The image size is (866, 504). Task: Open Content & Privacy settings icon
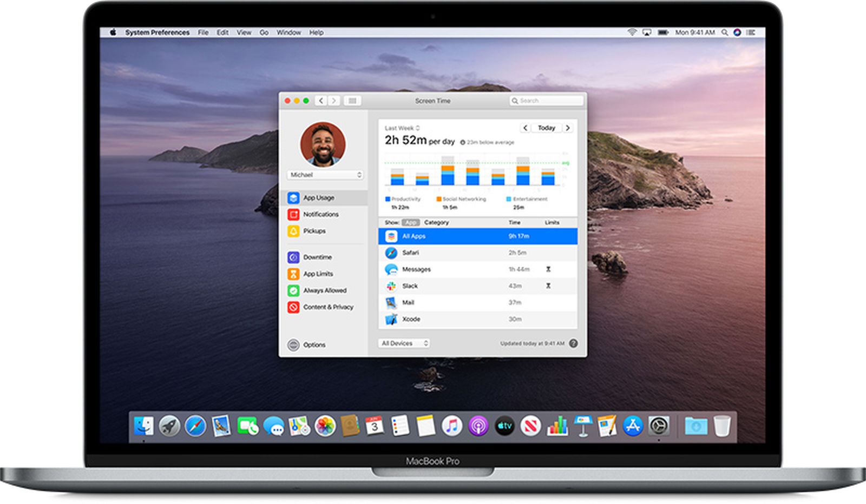[294, 307]
